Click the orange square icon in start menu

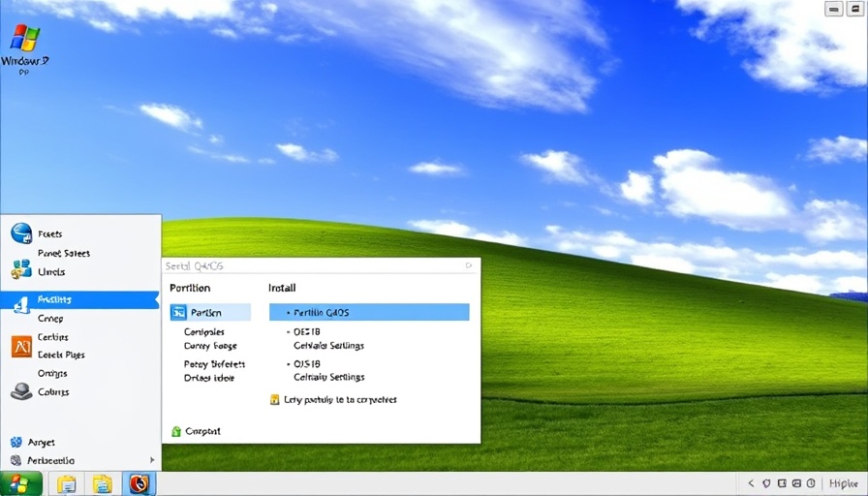coord(21,347)
